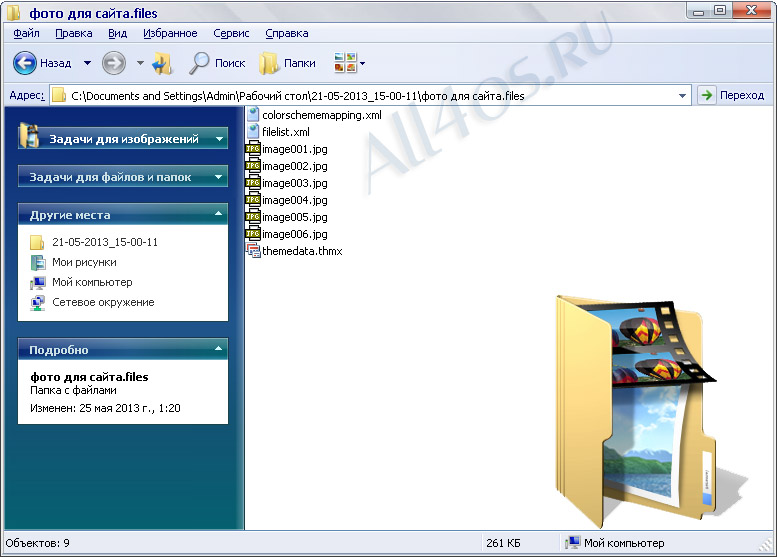Go up one folder level icon
The width and height of the screenshot is (777, 557).
coord(162,63)
